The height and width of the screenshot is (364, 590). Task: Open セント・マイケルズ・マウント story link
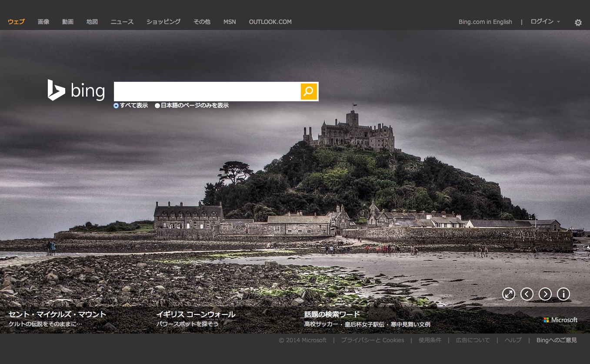[57, 314]
